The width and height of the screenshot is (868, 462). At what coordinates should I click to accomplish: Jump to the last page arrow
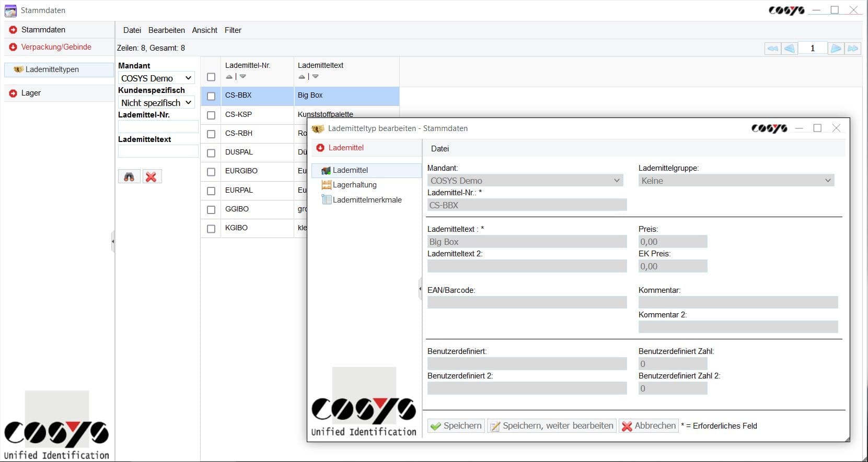point(853,49)
